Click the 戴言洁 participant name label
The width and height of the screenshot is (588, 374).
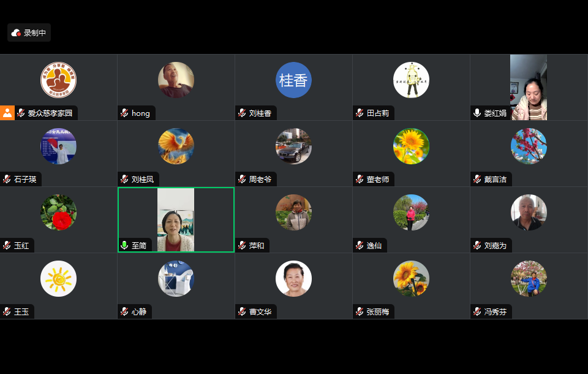(x=496, y=180)
